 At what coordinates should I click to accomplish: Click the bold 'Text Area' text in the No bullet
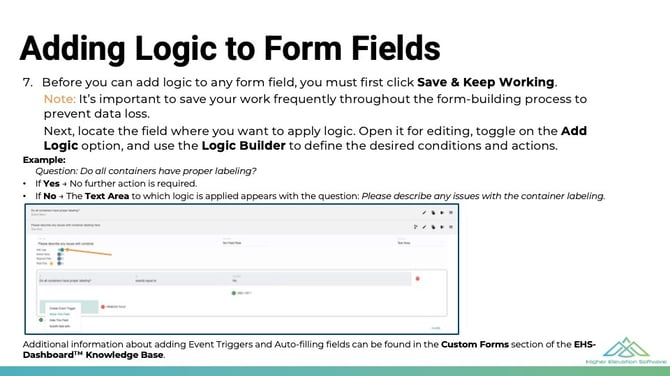107,196
